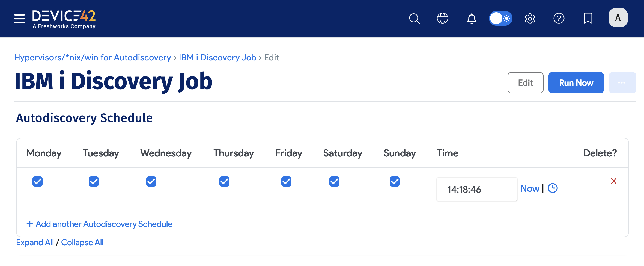
Task: Open saved bookmarks icon
Action: [588, 18]
